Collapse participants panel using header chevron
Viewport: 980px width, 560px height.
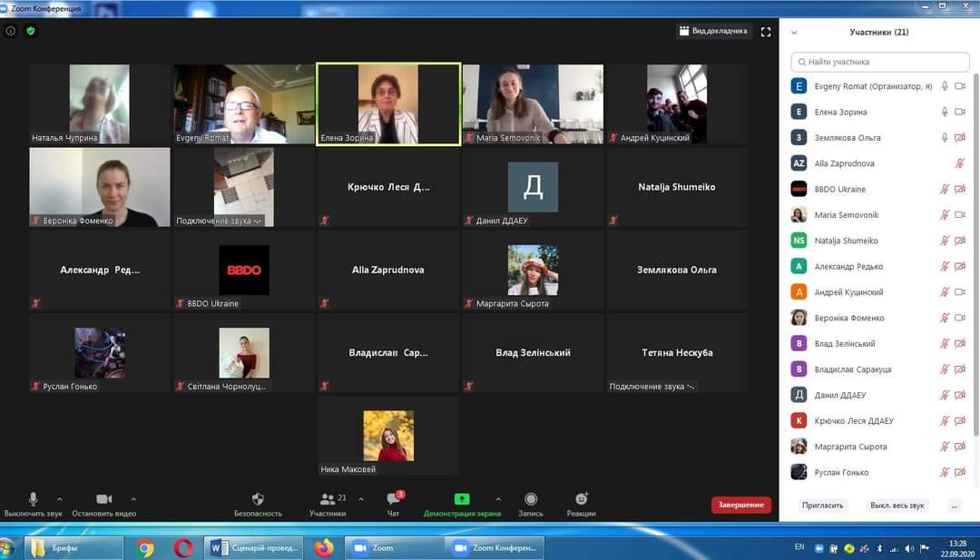794,33
